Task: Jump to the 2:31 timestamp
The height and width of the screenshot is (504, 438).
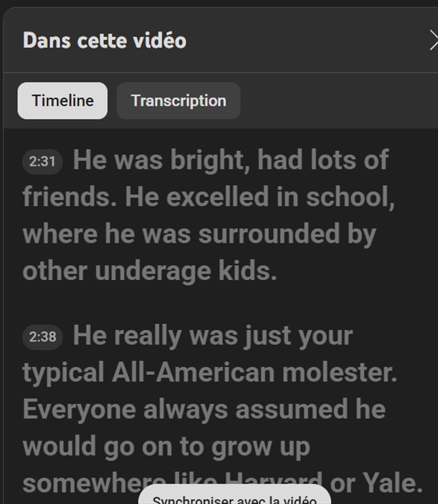Action: click(x=43, y=162)
